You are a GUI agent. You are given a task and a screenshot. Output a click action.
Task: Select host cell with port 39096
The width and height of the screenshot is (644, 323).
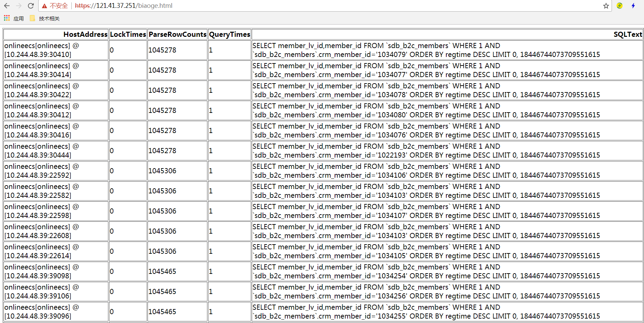pos(56,312)
